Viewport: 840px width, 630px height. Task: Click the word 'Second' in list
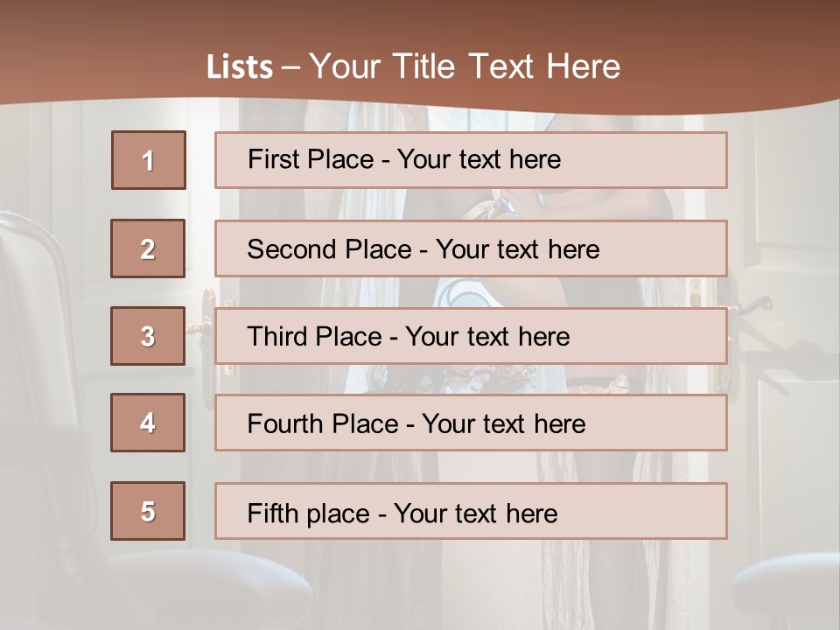click(x=293, y=249)
